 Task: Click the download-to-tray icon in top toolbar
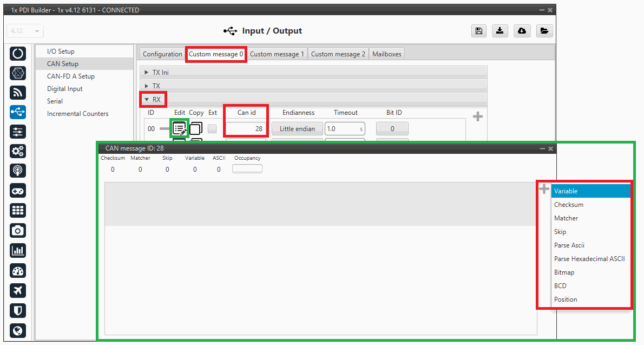point(500,31)
